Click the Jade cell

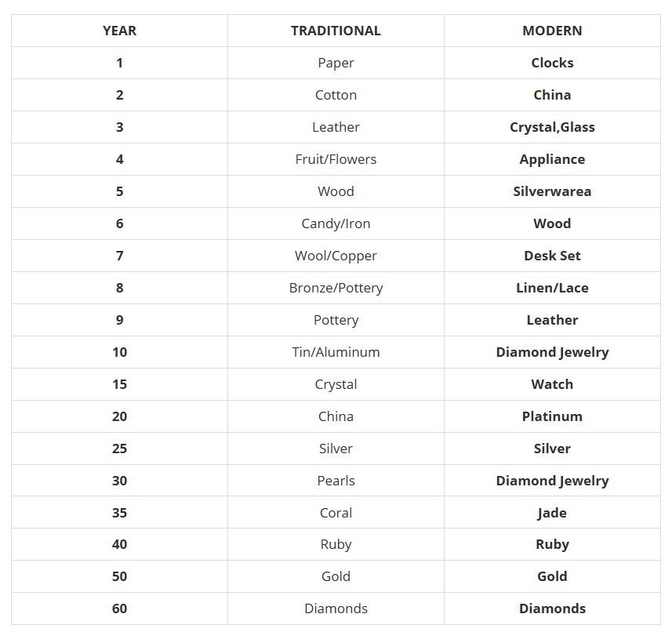point(552,513)
